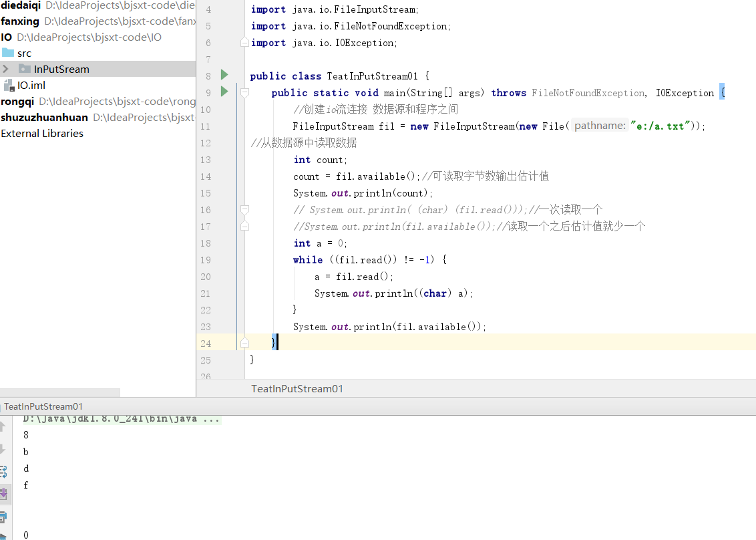Image resolution: width=756 pixels, height=540 pixels.
Task: Click the import java.io.FileNotFoundException line
Action: [351, 26]
